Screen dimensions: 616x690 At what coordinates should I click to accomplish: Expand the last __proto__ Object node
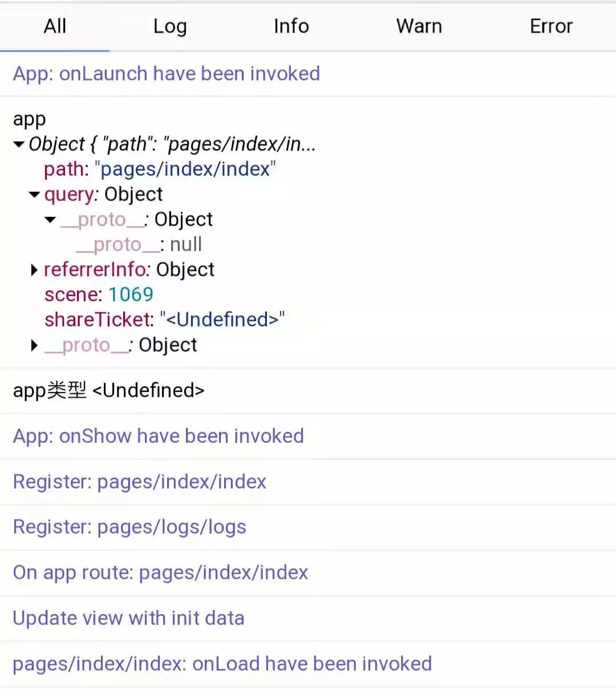(35, 345)
